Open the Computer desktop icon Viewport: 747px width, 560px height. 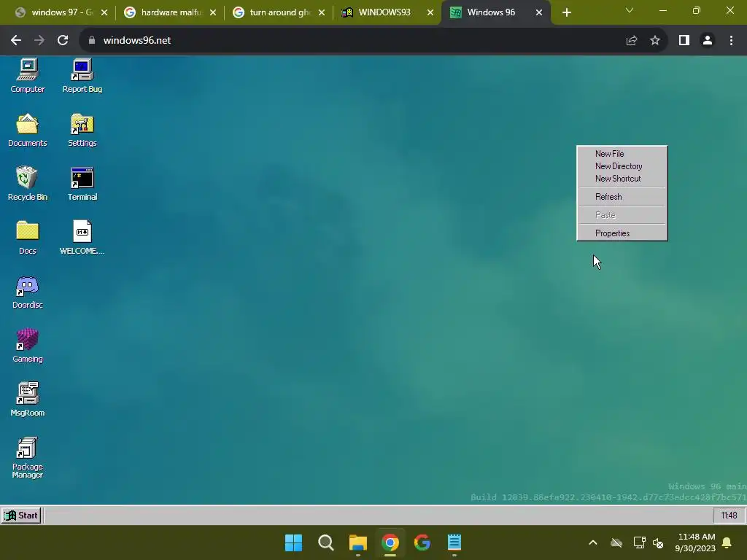pyautogui.click(x=27, y=75)
